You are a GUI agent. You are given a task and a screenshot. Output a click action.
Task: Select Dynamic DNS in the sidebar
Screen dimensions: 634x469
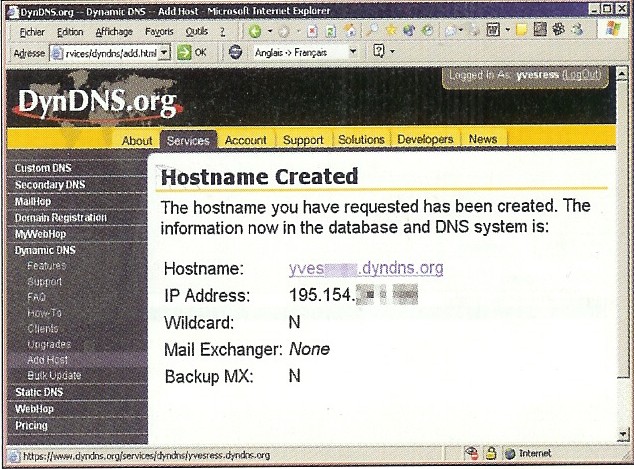[45, 250]
